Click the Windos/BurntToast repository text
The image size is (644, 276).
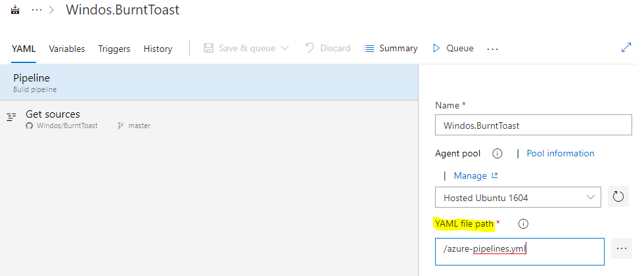click(67, 126)
